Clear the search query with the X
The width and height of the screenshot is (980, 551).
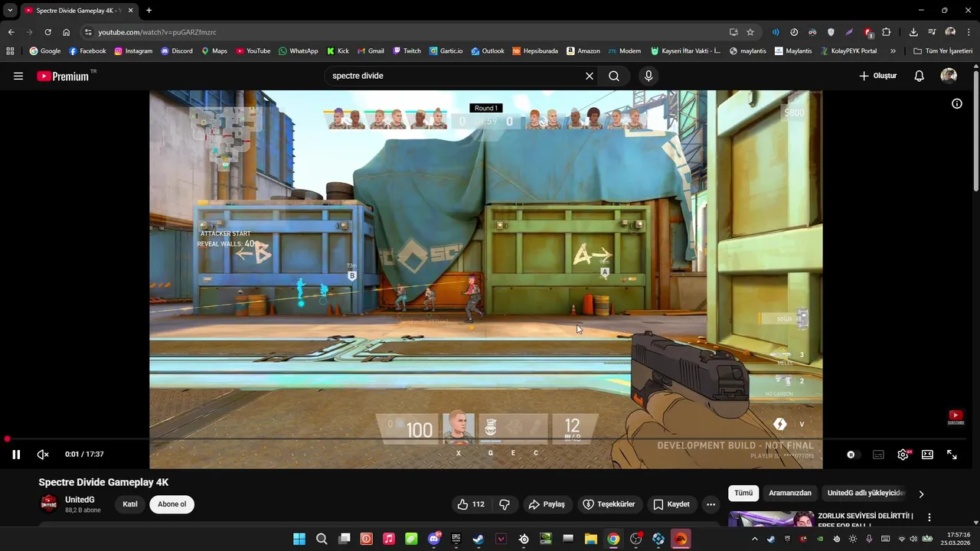[x=590, y=76]
